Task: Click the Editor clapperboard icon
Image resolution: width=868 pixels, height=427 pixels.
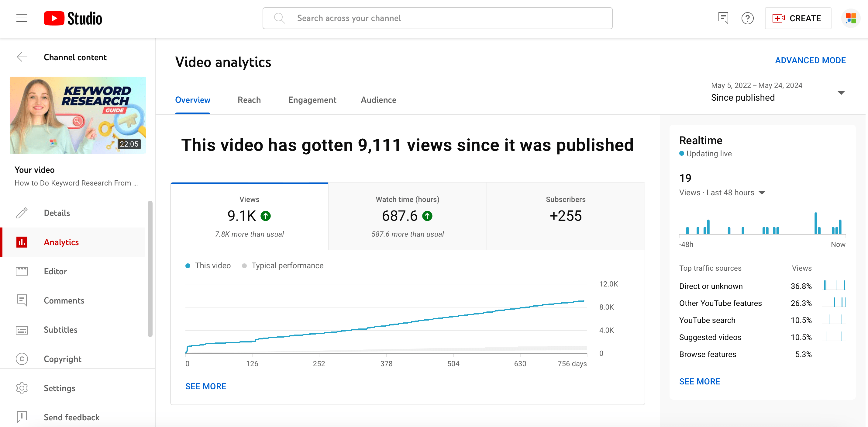Action: tap(22, 271)
